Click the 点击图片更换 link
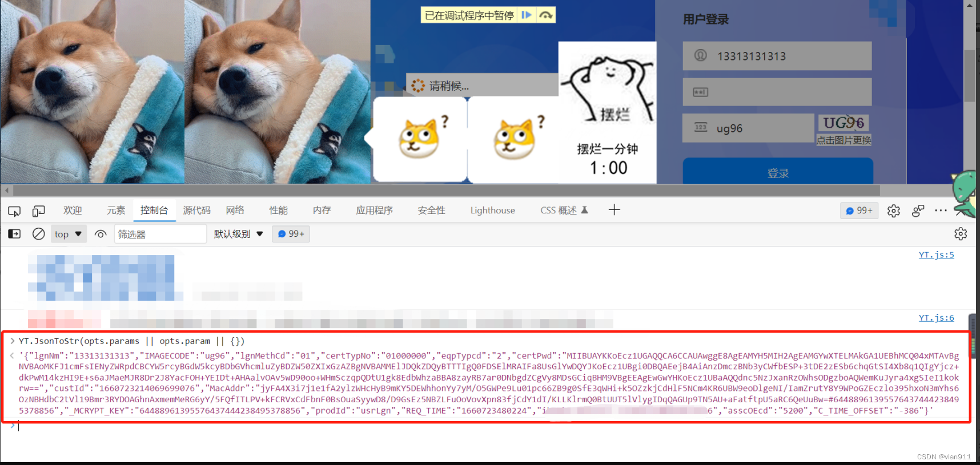 click(x=844, y=140)
